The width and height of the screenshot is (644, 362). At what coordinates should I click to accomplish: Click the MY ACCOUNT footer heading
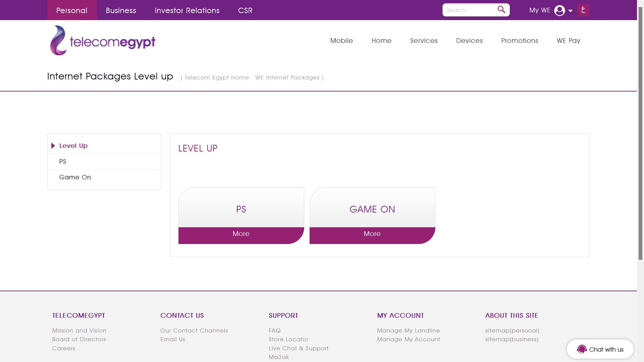(400, 315)
